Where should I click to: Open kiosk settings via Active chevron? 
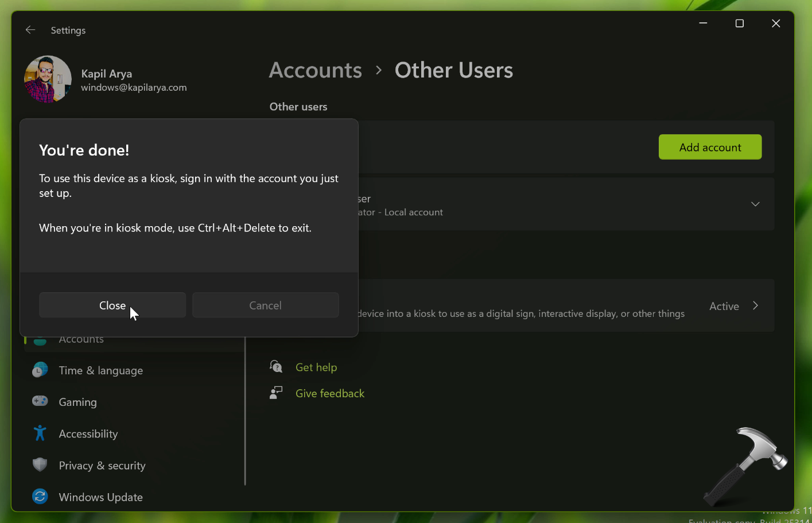coord(755,306)
